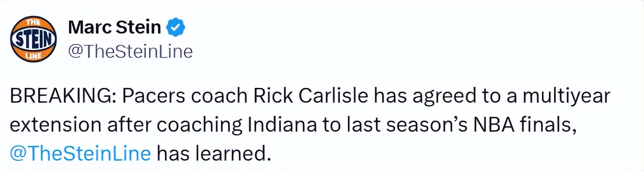The height and width of the screenshot is (172, 644).
Task: Follow the blue @TheSteinLine mention in tweet
Action: coord(80,152)
